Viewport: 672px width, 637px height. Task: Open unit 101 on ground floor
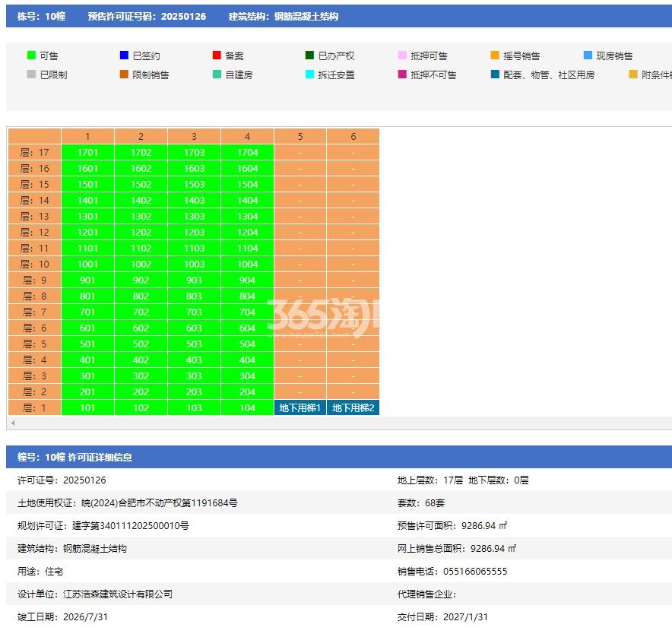pyautogui.click(x=87, y=407)
